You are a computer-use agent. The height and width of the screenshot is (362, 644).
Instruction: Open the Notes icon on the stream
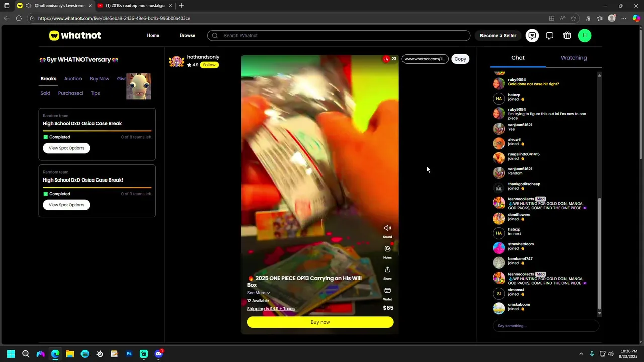click(387, 248)
